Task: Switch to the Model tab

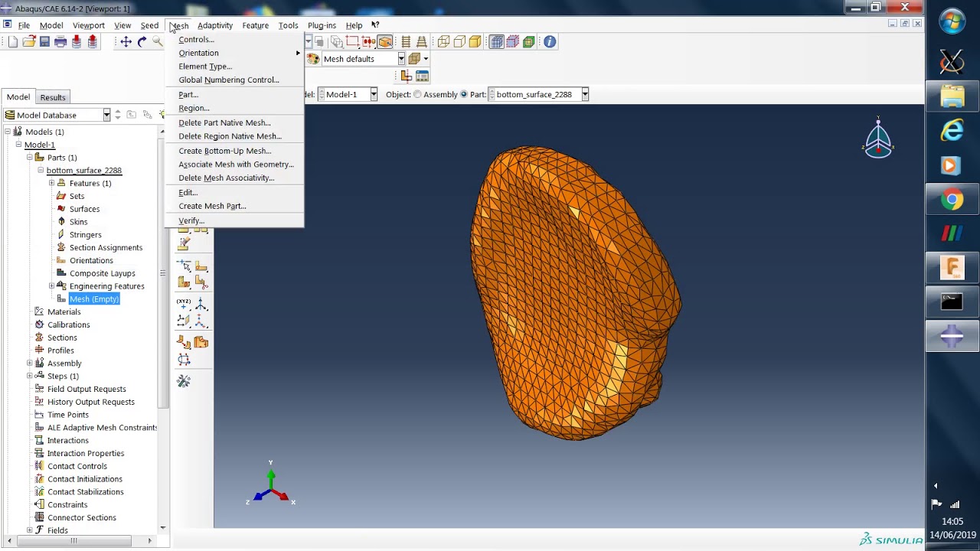Action: pos(18,97)
